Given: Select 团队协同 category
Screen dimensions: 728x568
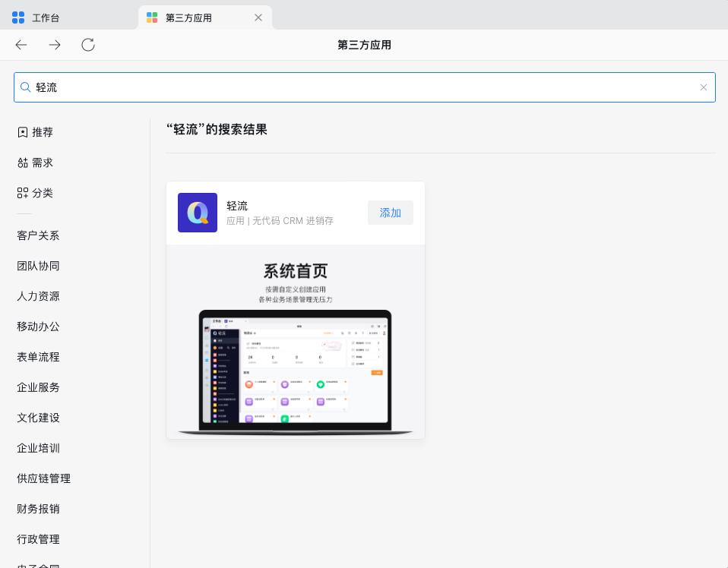Looking at the screenshot, I should (38, 266).
